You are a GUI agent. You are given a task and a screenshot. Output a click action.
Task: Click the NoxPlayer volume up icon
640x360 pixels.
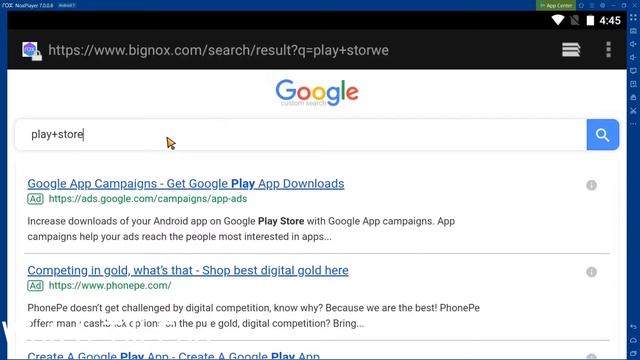pyautogui.click(x=633, y=44)
